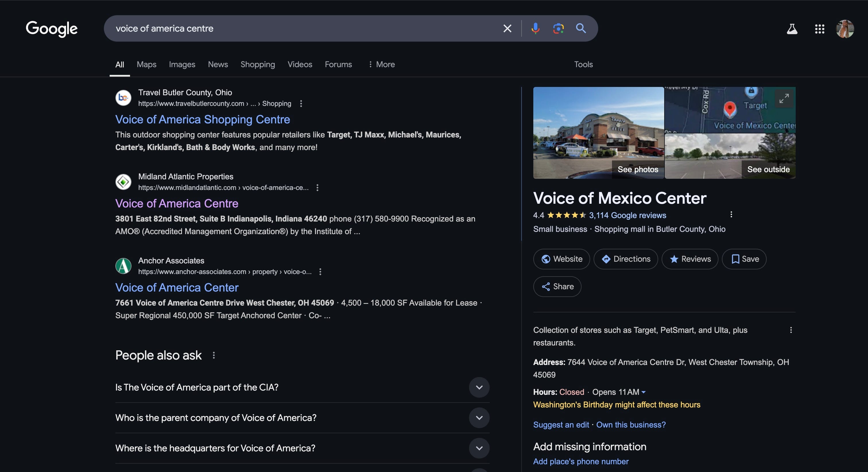
Task: Clear the search query with the X icon
Action: (x=507, y=28)
